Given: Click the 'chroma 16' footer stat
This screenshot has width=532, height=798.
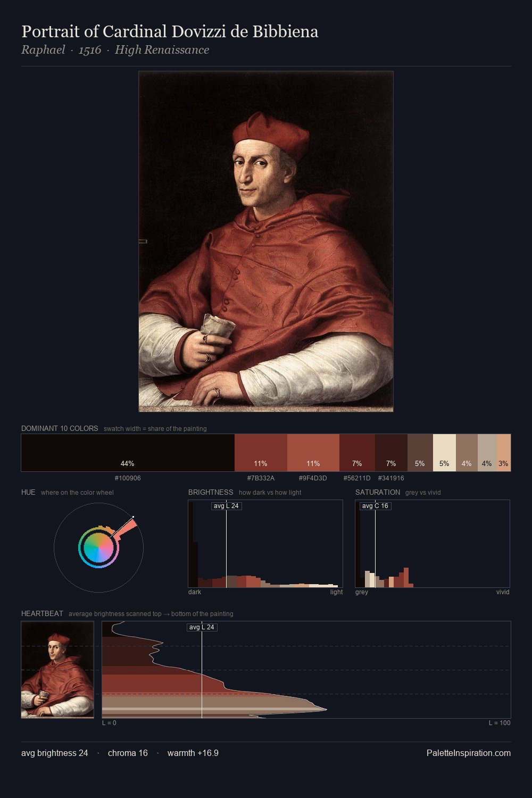Looking at the screenshot, I should click(128, 753).
